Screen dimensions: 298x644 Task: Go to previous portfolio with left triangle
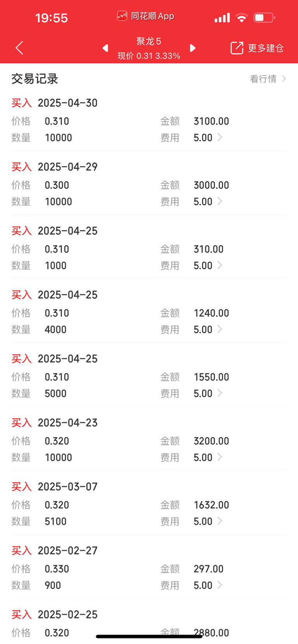(105, 48)
